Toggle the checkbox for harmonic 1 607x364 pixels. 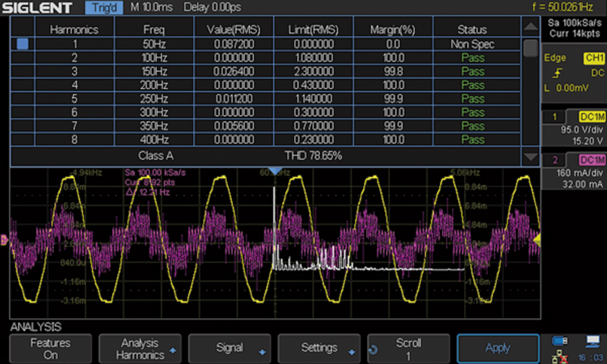point(22,44)
